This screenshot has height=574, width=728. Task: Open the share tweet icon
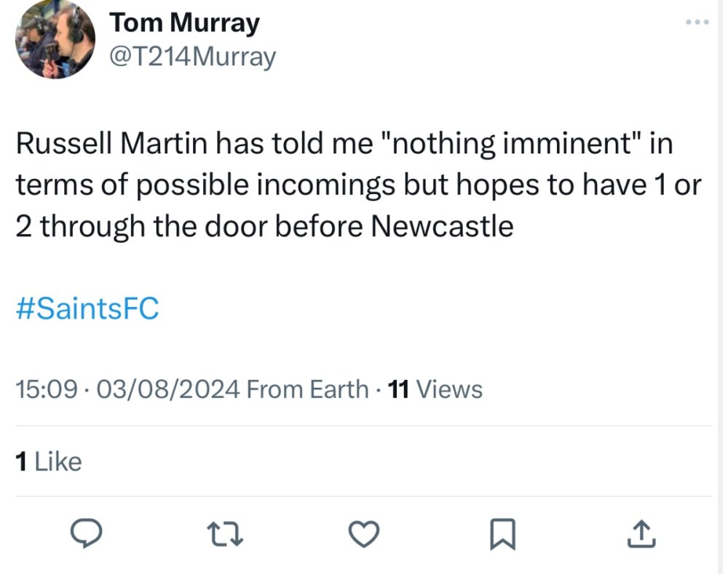coord(642,535)
